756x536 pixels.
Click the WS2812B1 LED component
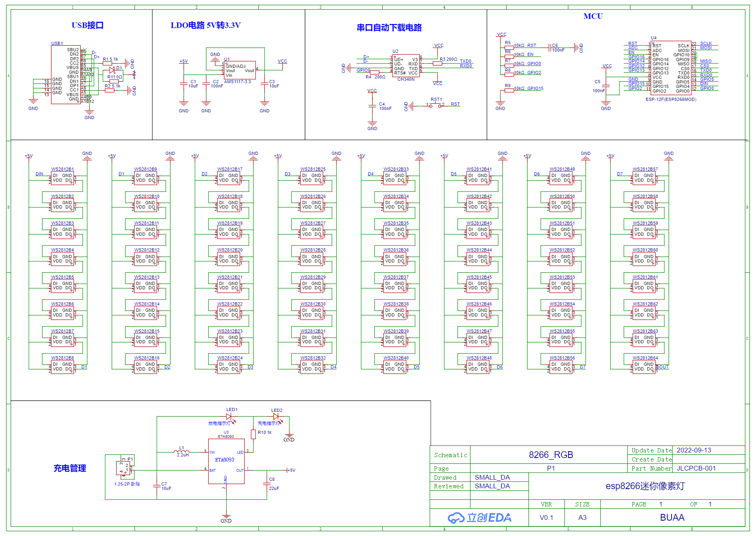click(x=63, y=178)
